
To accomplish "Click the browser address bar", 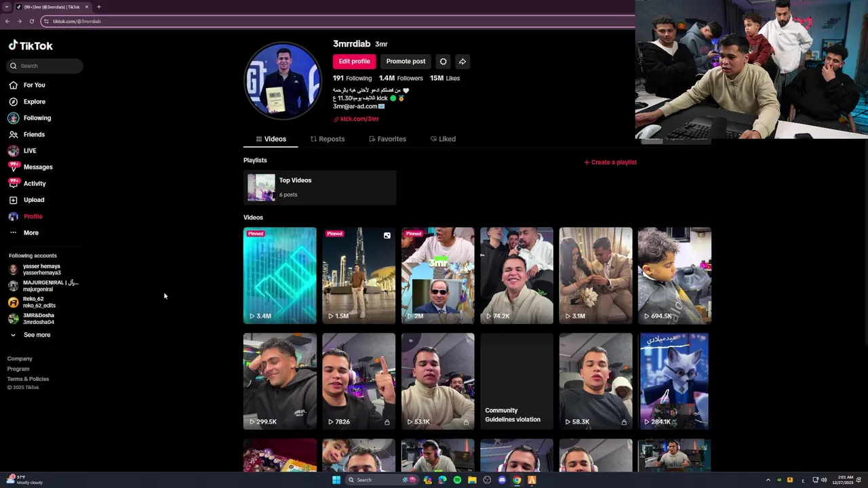I will coord(339,21).
